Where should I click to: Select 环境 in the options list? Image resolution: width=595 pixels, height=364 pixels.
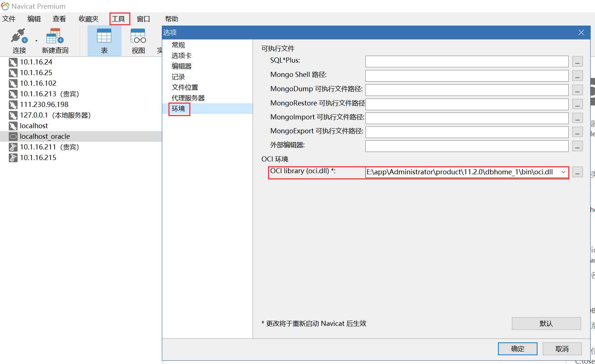point(178,109)
